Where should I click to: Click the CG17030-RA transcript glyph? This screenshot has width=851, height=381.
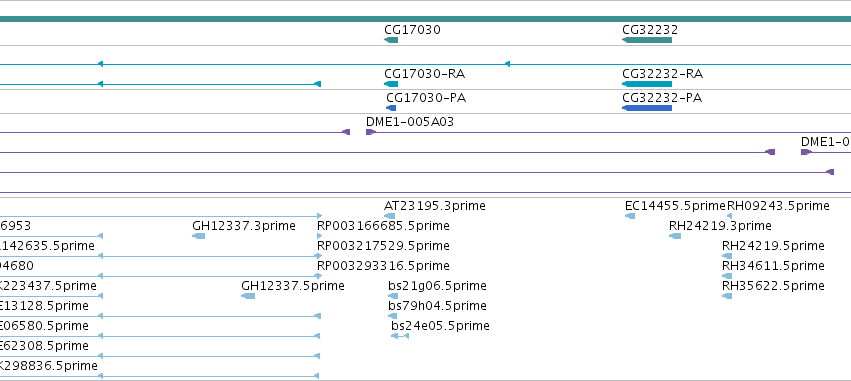391,84
